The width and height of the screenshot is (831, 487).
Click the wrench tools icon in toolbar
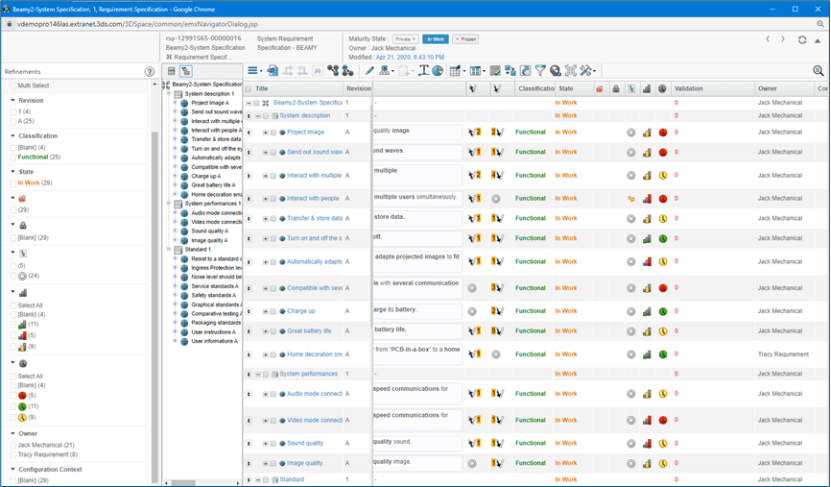[x=587, y=71]
